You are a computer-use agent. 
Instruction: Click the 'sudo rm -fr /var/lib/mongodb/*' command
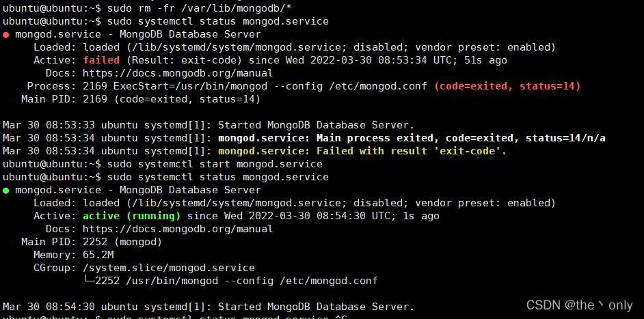point(200,8)
